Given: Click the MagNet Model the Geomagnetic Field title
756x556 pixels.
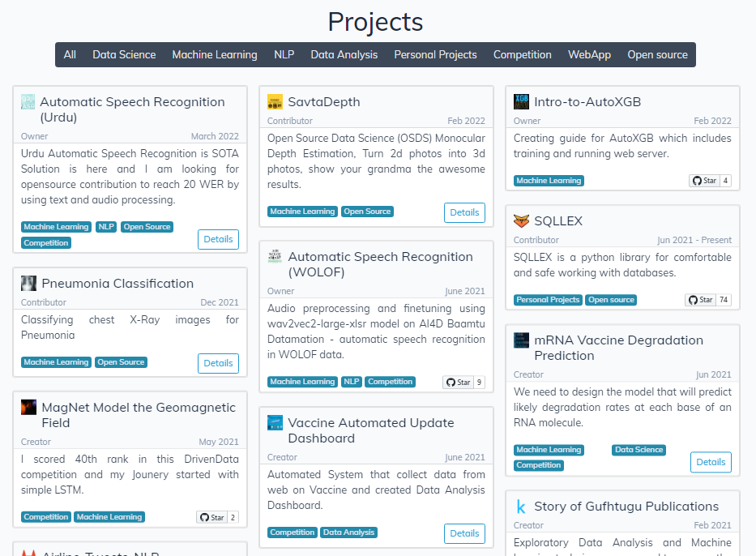Looking at the screenshot, I should pyautogui.click(x=139, y=415).
